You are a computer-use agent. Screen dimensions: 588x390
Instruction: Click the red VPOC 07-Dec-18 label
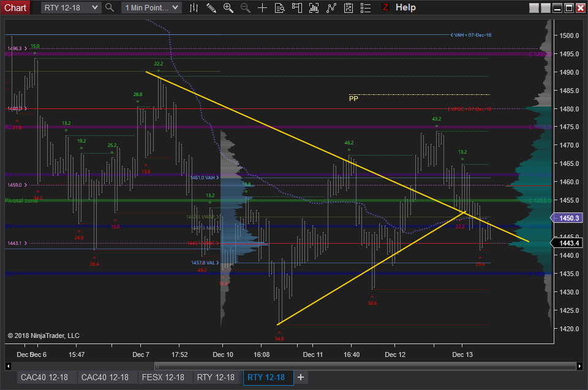470,109
